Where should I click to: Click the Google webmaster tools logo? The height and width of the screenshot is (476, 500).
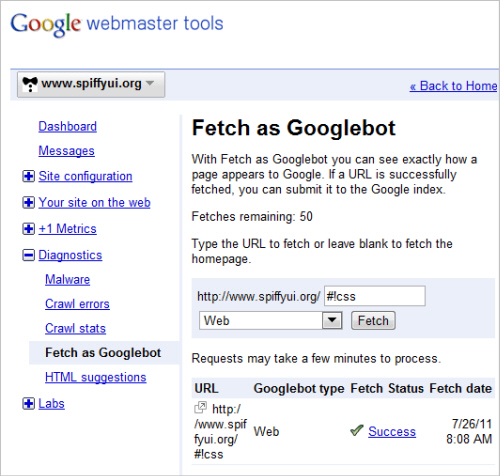(x=117, y=24)
